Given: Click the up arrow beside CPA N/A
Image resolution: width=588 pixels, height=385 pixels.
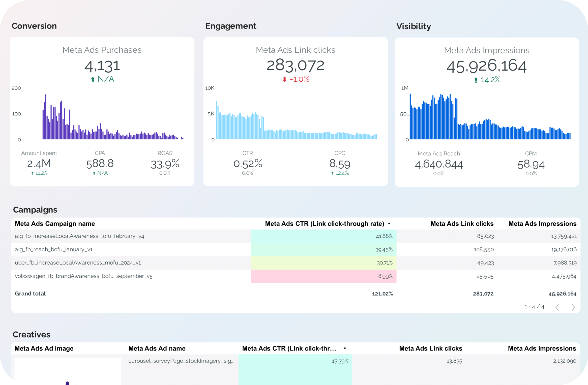Looking at the screenshot, I should pos(94,173).
